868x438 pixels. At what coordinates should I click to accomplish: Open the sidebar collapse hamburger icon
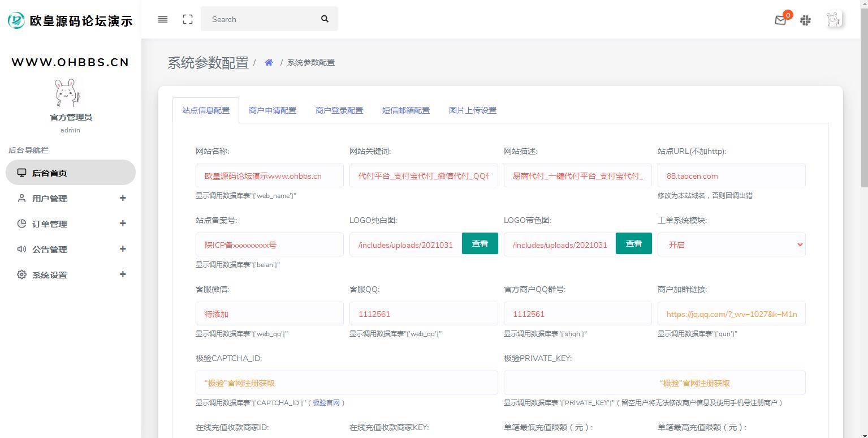click(x=162, y=19)
